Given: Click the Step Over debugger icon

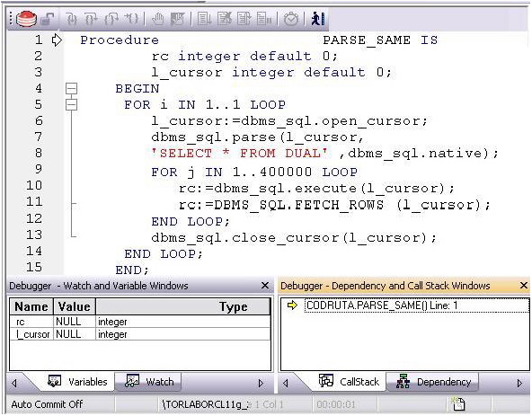Looking at the screenshot, I should coord(92,19).
